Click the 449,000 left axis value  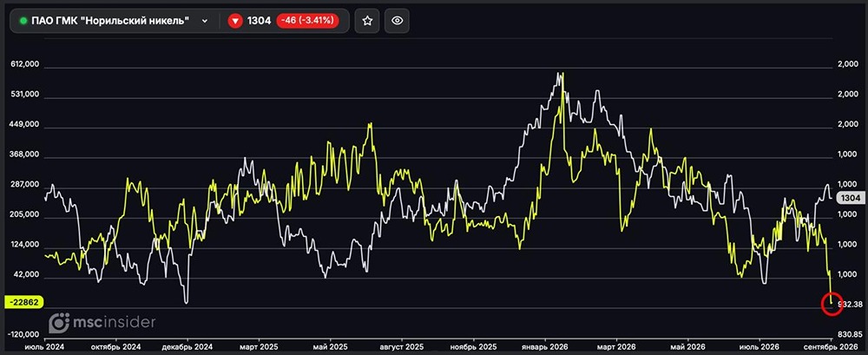tap(24, 125)
